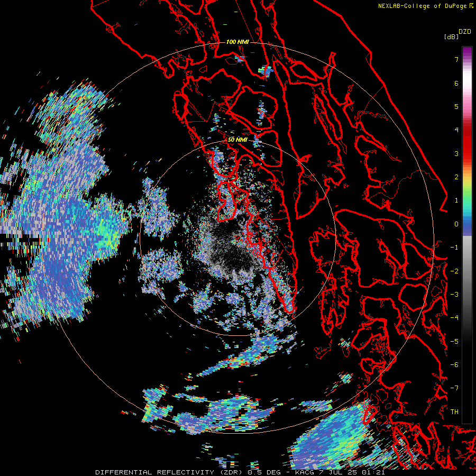Click the 3 value on color scale
476x476 pixels.
tap(456, 153)
